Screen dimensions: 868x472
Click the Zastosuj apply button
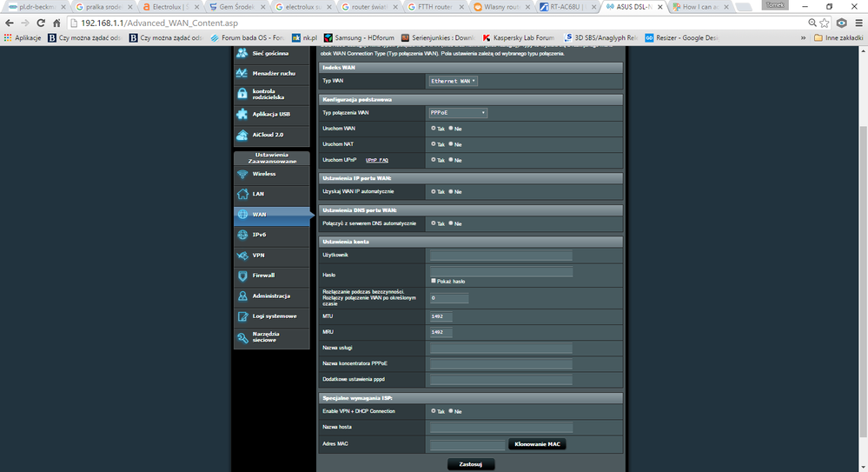470,464
